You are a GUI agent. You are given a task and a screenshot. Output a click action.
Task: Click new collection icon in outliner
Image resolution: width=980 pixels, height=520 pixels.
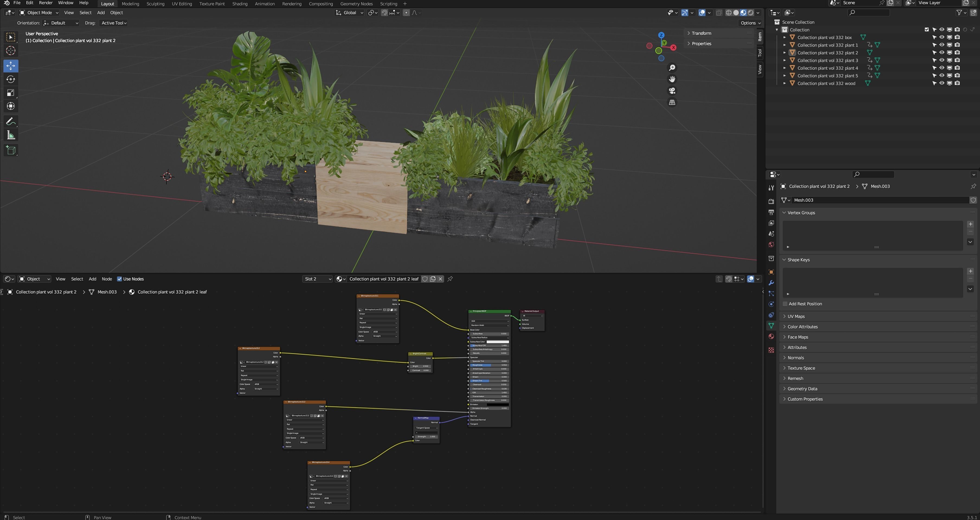coord(973,12)
